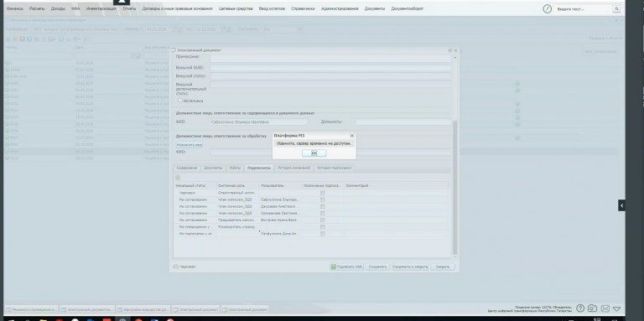Toggle exclusion checkbox for Селиванова Светлана row
The image size is (644, 321).
pyautogui.click(x=322, y=213)
